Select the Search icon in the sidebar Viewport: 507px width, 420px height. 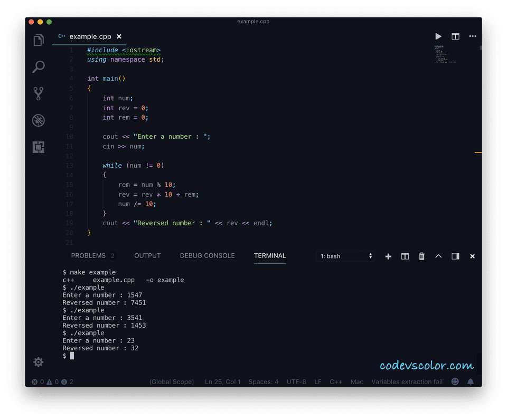pos(38,67)
